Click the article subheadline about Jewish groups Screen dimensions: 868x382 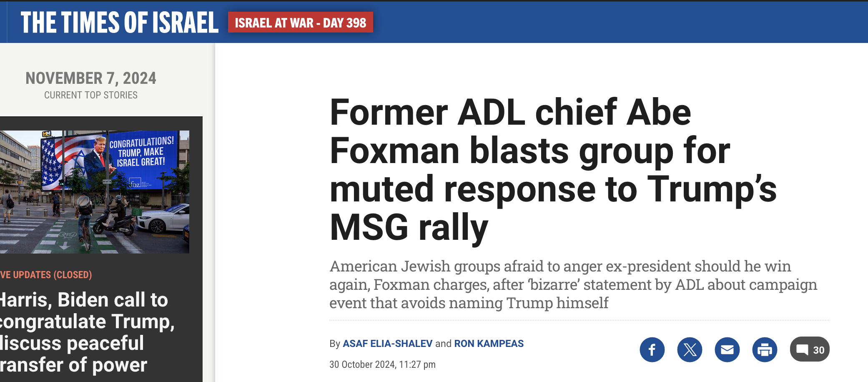pyautogui.click(x=573, y=284)
